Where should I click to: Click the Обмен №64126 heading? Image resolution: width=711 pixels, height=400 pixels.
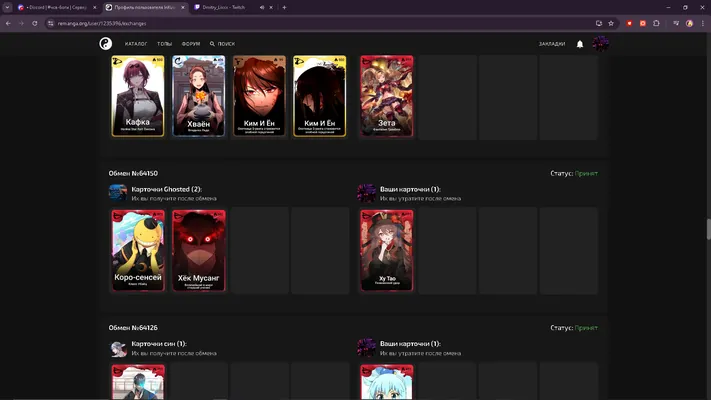click(133, 327)
